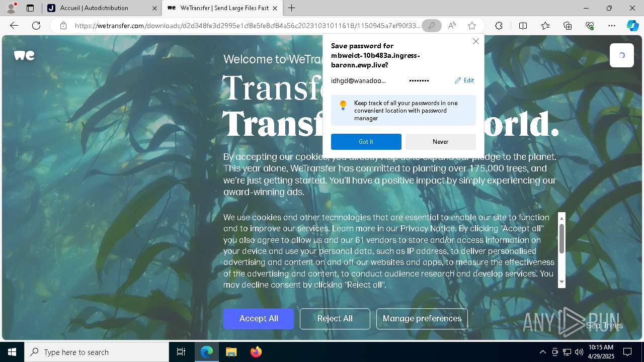Open a new browser tab

[x=292, y=8]
